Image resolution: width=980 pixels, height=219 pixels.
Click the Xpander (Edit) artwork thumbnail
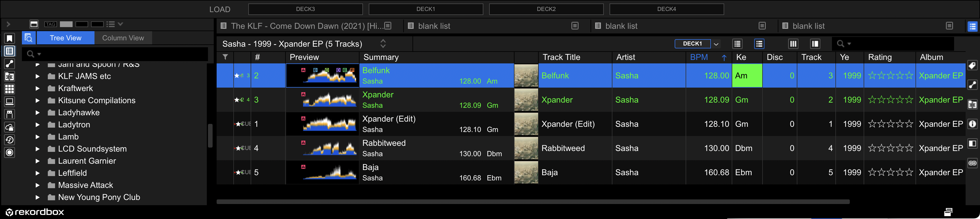click(526, 124)
